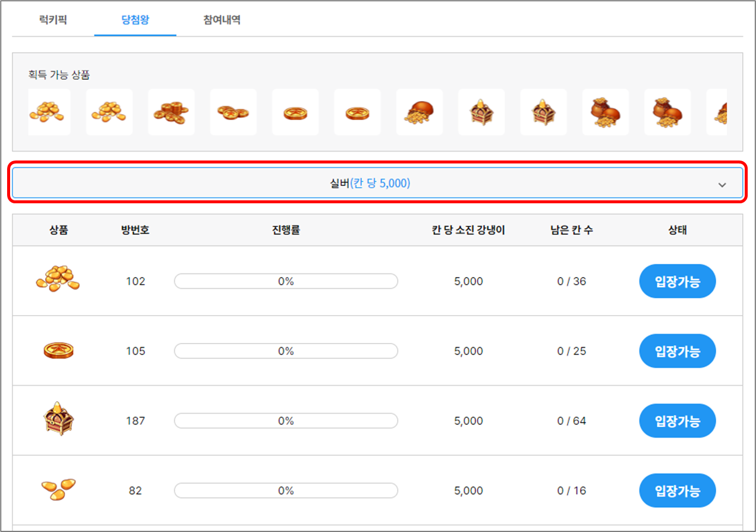Click the 0% progress bar of room 187
This screenshot has width=756, height=532.
pos(286,421)
